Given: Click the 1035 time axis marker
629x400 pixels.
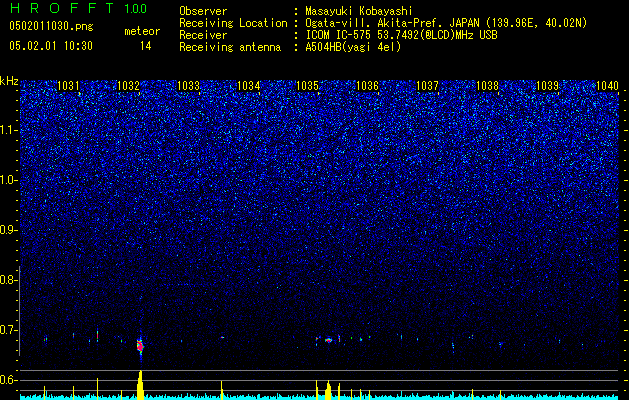Looking at the screenshot, I should [x=308, y=86].
